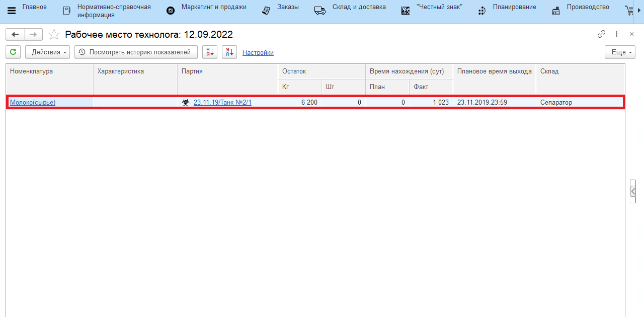
Task: Add this page to favorites with star
Action: click(x=54, y=35)
